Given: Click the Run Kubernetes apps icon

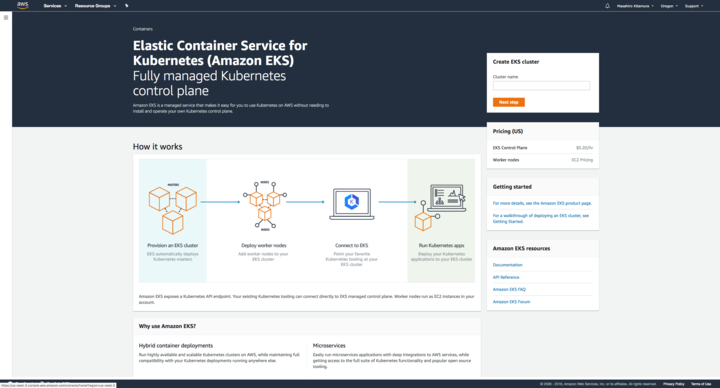Looking at the screenshot, I should click(440, 207).
